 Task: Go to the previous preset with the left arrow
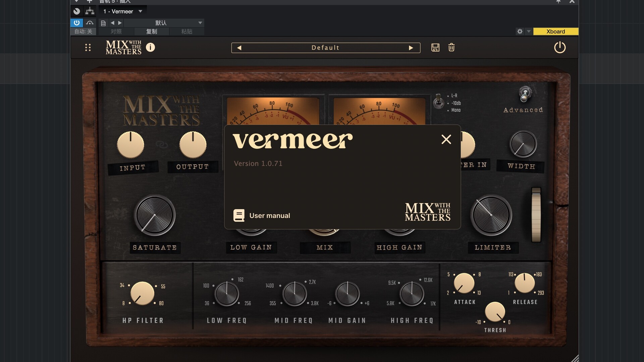239,48
